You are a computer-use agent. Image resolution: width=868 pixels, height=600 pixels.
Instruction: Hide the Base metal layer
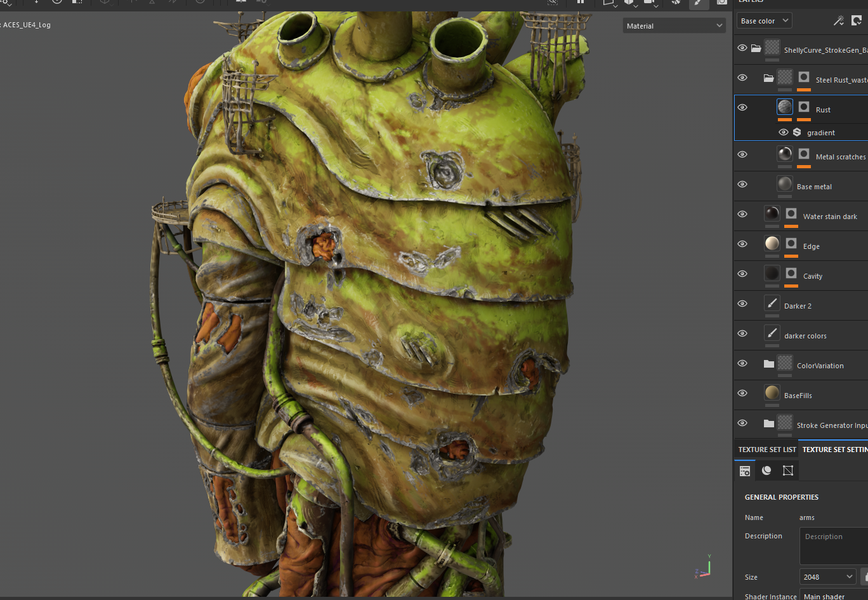[742, 184]
